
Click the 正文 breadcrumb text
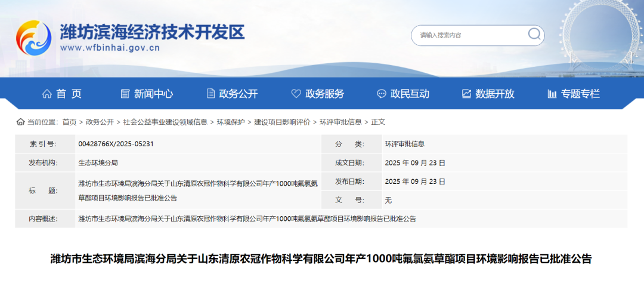point(378,122)
